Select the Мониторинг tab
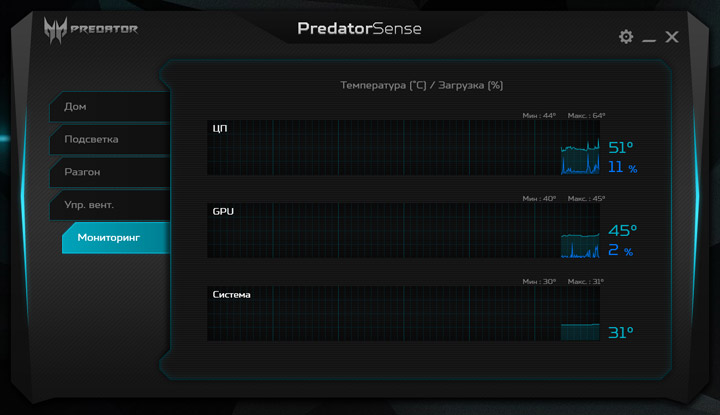 click(112, 238)
